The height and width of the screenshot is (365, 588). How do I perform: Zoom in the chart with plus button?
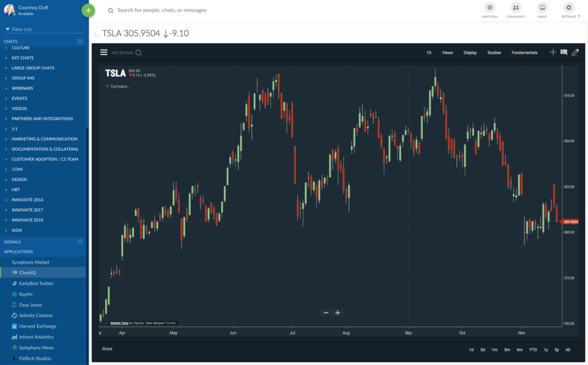click(x=338, y=313)
